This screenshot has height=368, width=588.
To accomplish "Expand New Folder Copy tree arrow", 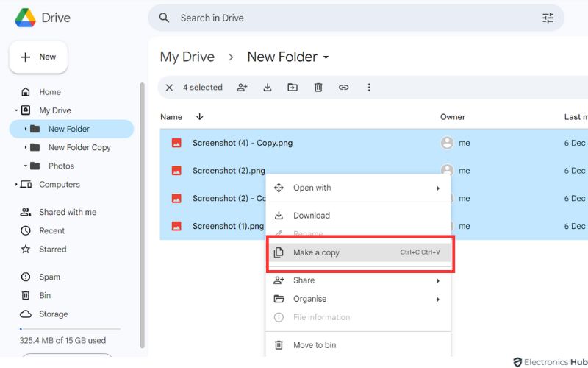I will click(x=25, y=147).
